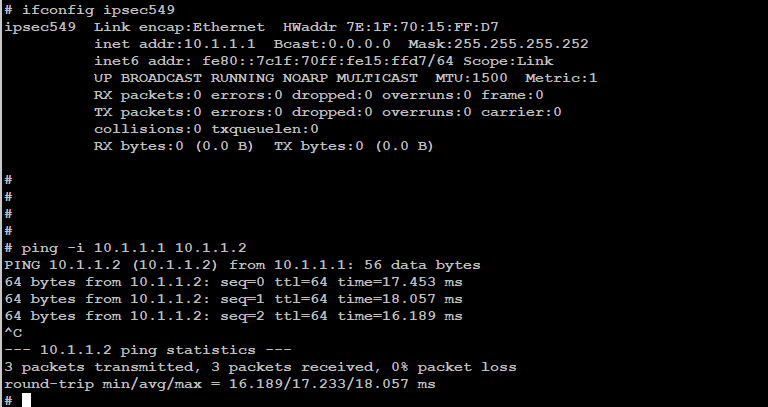Screen dimensions: 768x407
Task: Click the time=18.057 ms value
Action: coord(400,299)
